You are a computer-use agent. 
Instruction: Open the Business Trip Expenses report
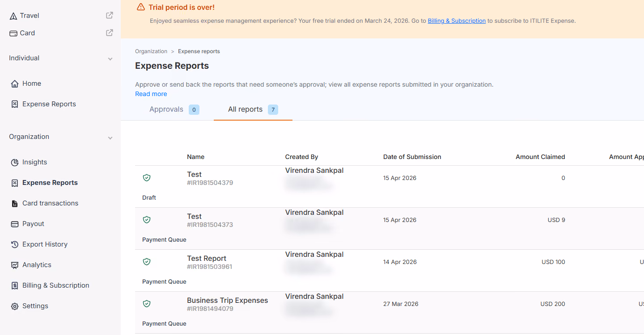[228, 301]
